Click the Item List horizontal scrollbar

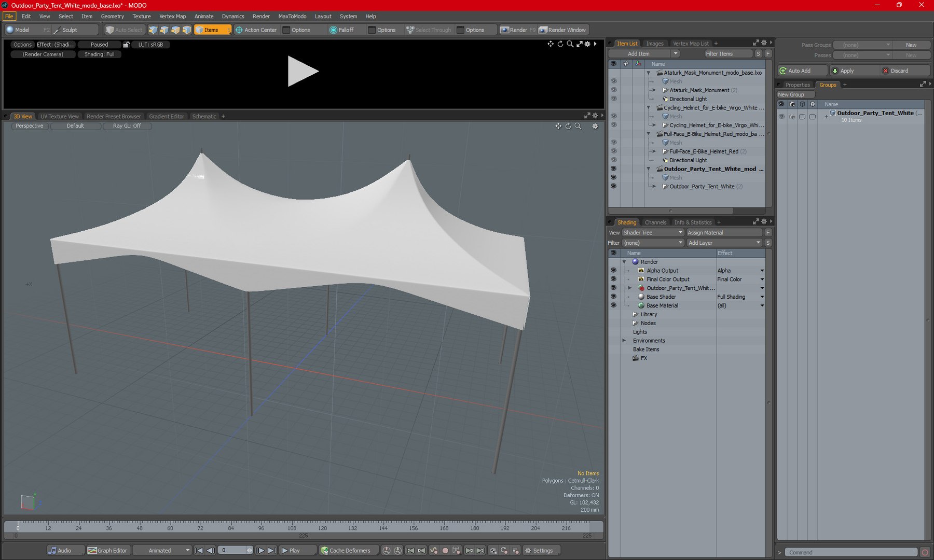[x=671, y=211]
